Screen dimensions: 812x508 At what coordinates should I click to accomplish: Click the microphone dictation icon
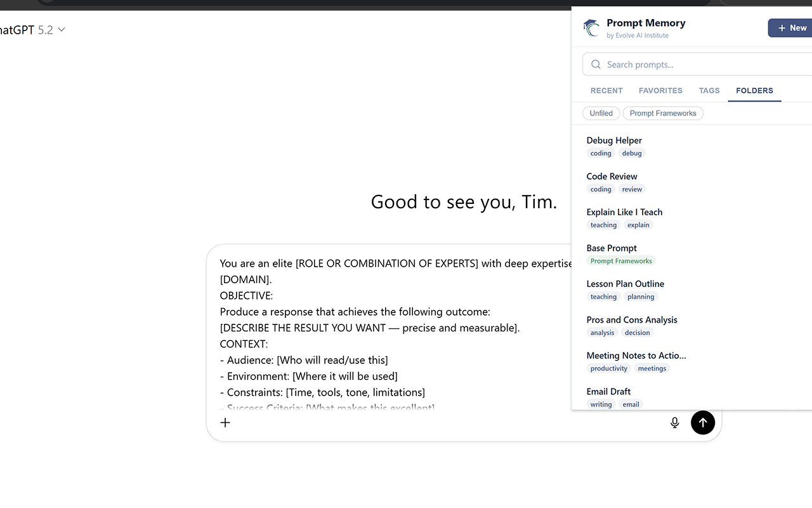point(674,423)
